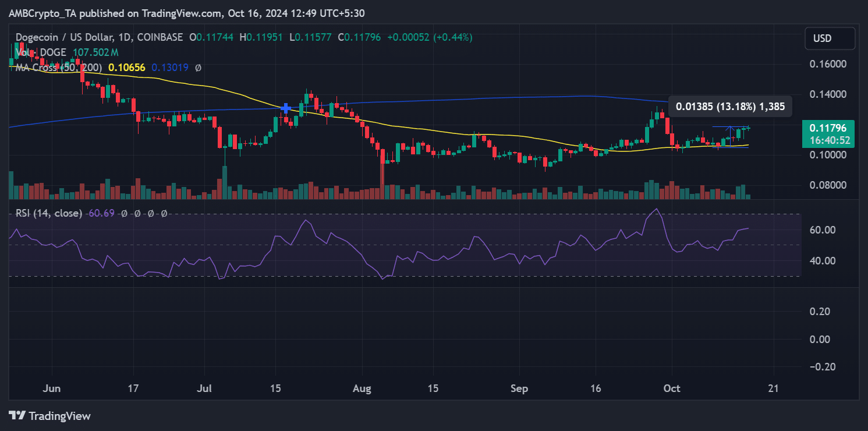Image resolution: width=868 pixels, height=431 pixels.
Task: Click the current price label 0.11796
Action: coord(828,128)
